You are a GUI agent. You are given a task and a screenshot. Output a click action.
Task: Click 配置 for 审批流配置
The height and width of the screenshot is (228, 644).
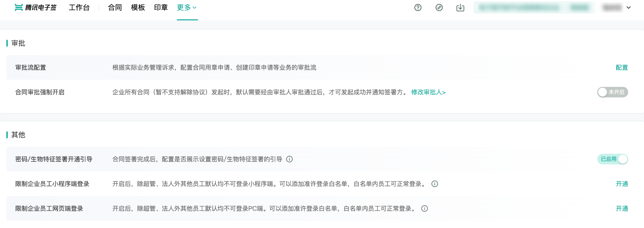622,67
